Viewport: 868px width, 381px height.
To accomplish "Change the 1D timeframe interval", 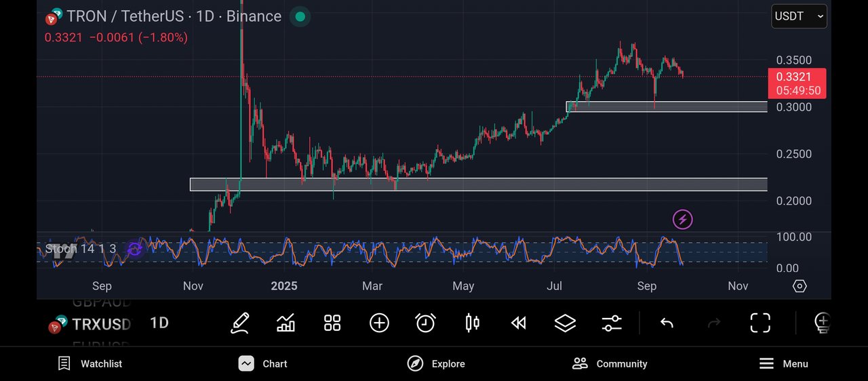I will pos(159,323).
